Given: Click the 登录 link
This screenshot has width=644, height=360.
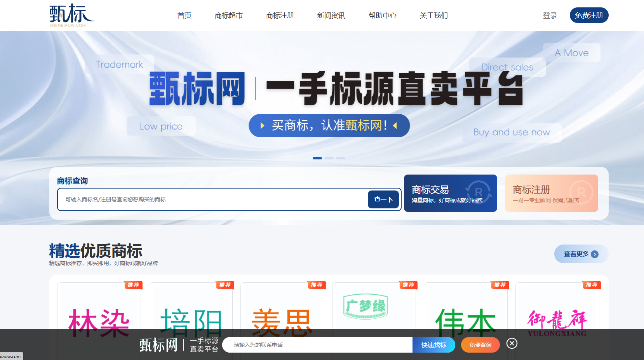Looking at the screenshot, I should pos(550,16).
